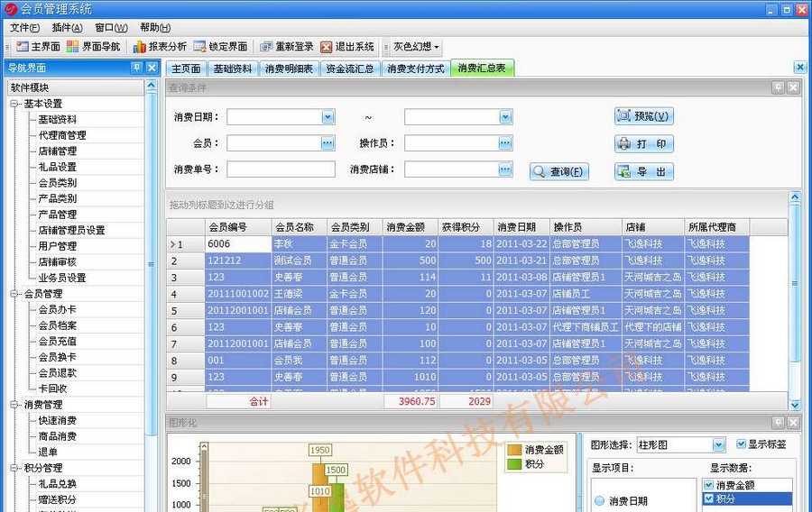812x512 pixels.
Task: Open the 帮助(H) menu
Action: tap(155, 27)
